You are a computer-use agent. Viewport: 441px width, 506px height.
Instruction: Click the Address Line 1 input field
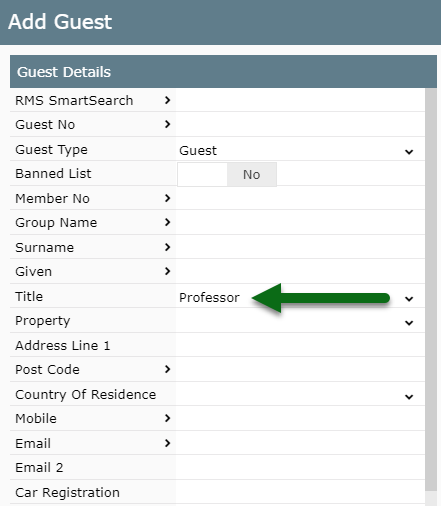click(300, 345)
